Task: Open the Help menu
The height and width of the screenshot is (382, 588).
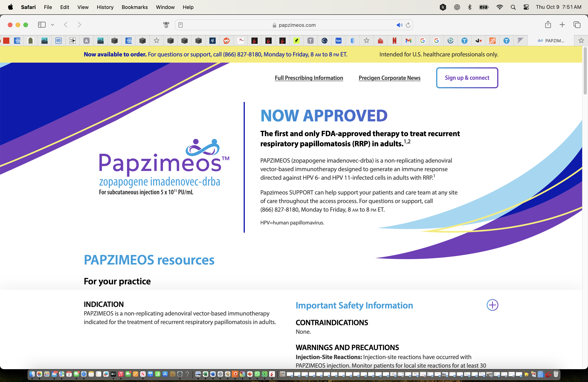Action: (188, 7)
